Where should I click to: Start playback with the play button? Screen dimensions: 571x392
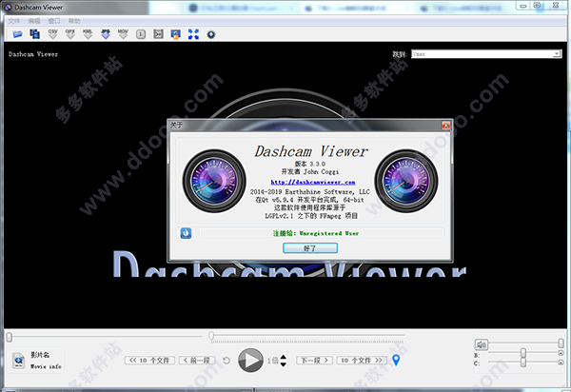point(250,361)
